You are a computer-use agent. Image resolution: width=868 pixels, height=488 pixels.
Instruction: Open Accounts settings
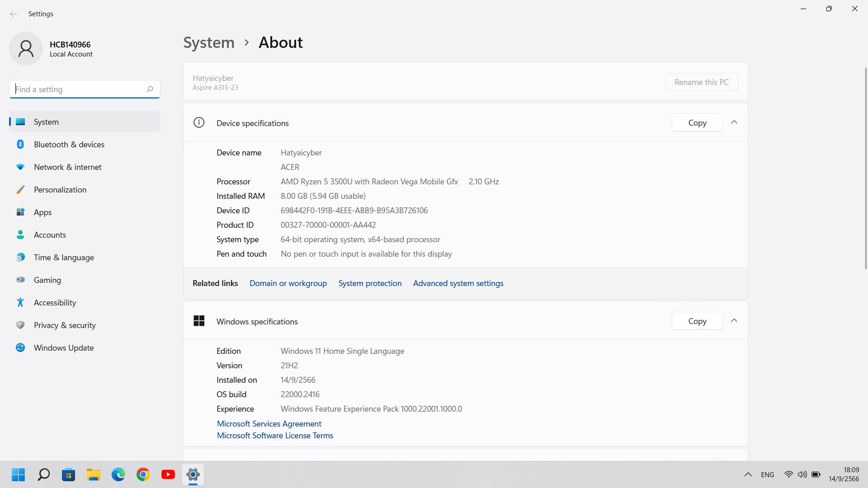click(x=85, y=235)
